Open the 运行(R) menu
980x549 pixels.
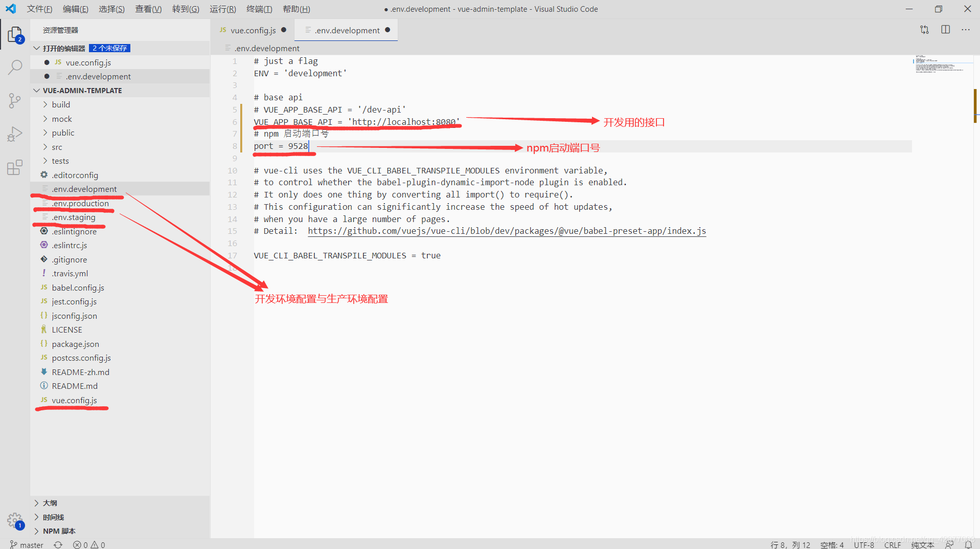(223, 9)
